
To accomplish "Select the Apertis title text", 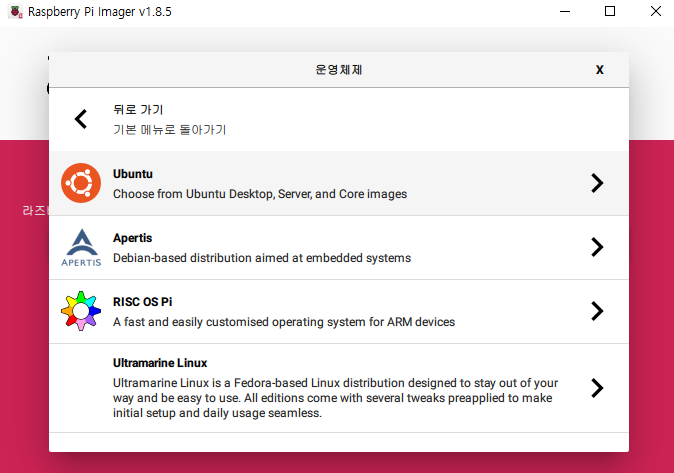I will (132, 238).
